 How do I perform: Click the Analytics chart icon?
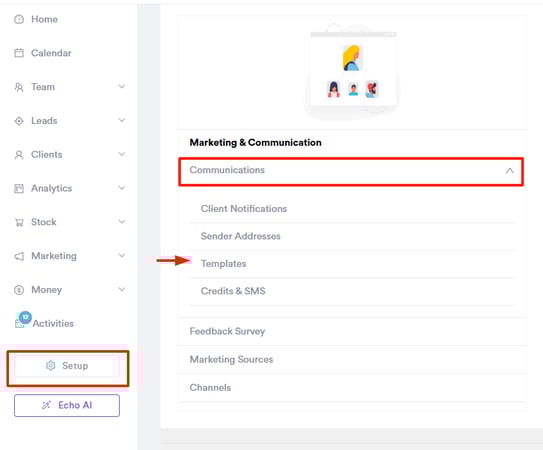click(x=19, y=188)
